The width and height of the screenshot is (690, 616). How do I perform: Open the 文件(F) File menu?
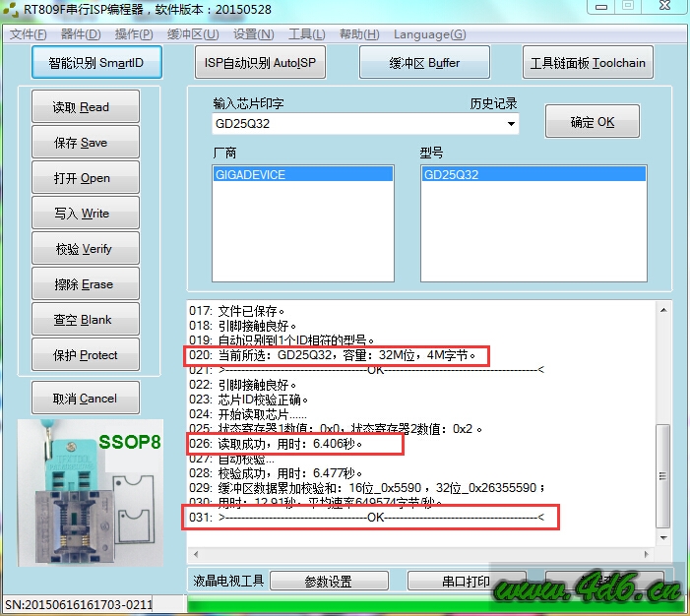tap(29, 34)
